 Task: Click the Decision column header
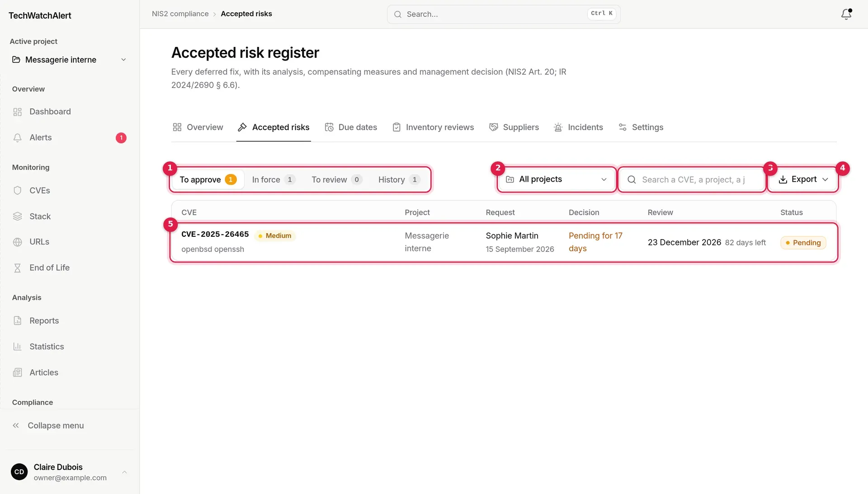click(584, 212)
